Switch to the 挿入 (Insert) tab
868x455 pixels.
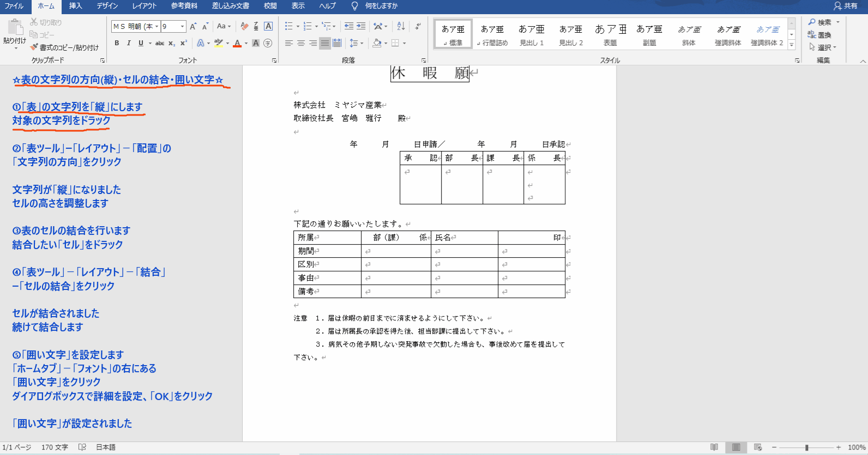(x=75, y=6)
